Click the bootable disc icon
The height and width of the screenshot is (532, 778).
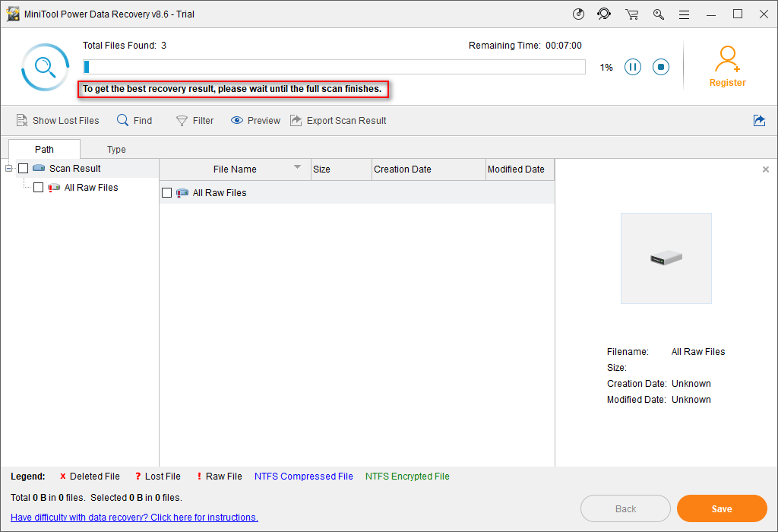tap(578, 14)
